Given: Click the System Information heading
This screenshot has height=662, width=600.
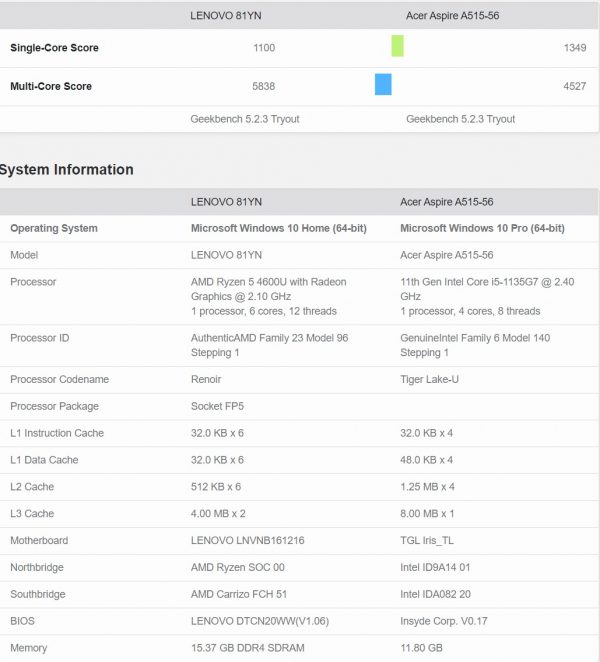Looking at the screenshot, I should (x=67, y=170).
